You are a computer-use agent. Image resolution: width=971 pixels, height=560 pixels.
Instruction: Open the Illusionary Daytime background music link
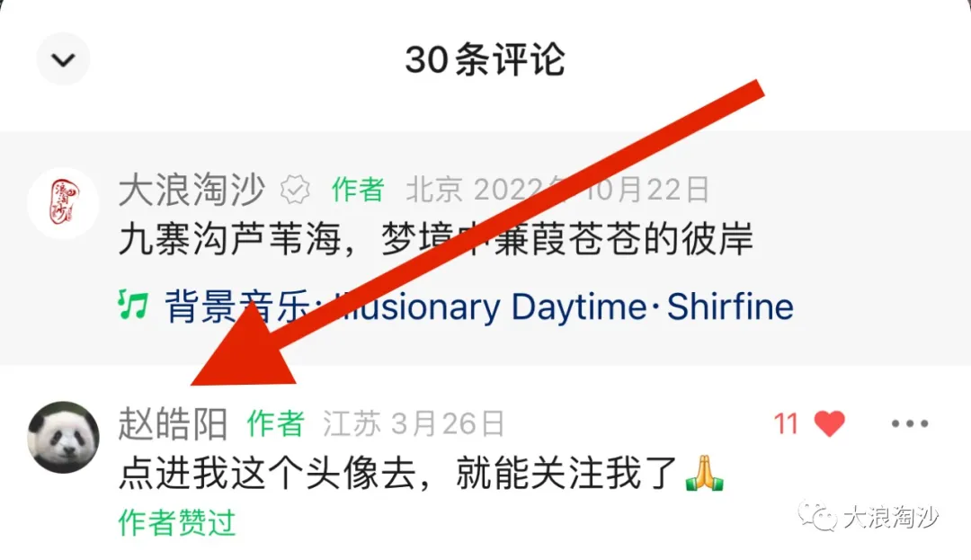(479, 307)
